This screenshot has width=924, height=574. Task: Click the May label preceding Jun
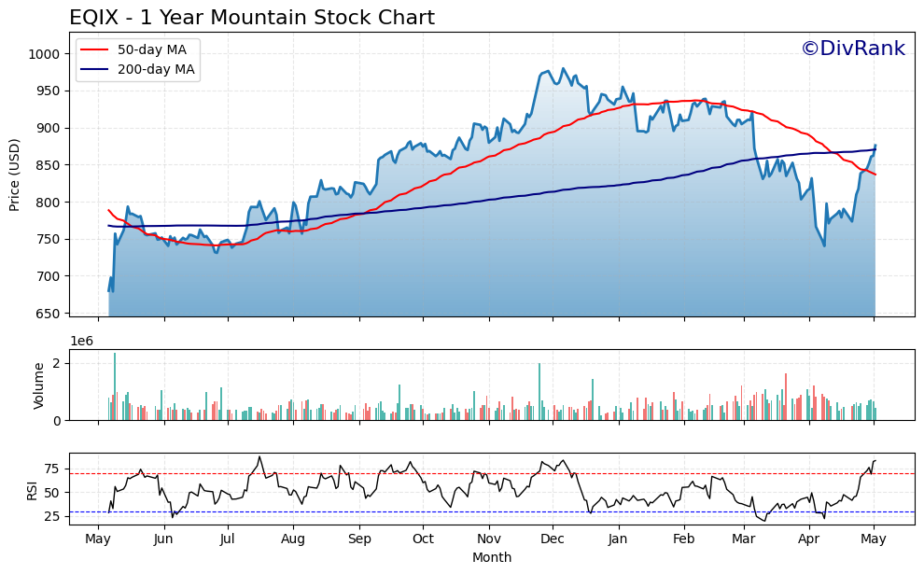click(x=98, y=539)
